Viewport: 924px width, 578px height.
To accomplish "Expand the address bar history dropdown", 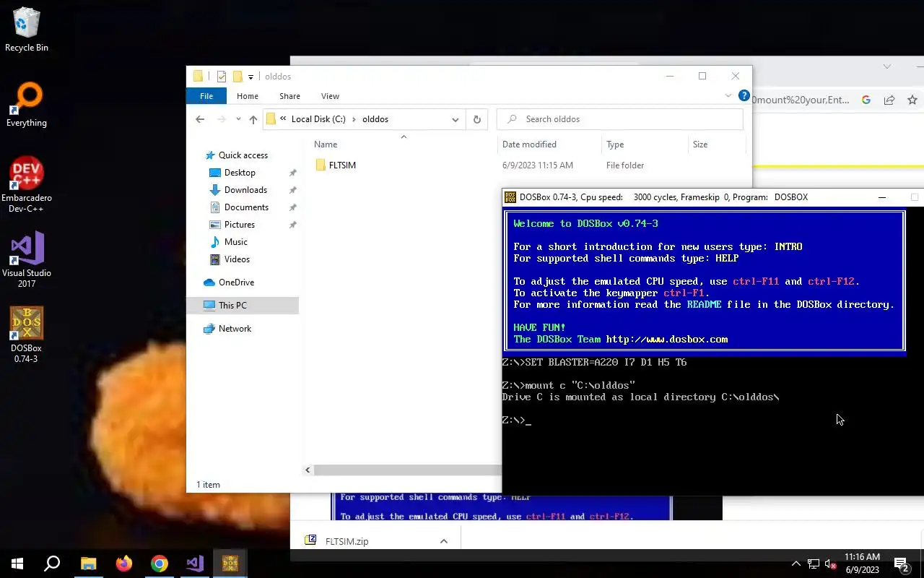I will [x=456, y=119].
